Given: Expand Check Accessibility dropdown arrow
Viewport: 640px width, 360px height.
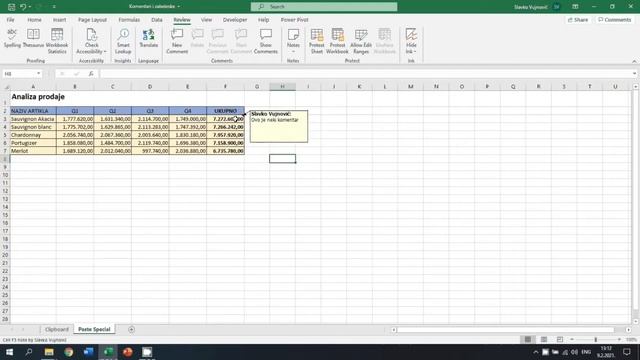Looking at the screenshot, I should pos(105,52).
